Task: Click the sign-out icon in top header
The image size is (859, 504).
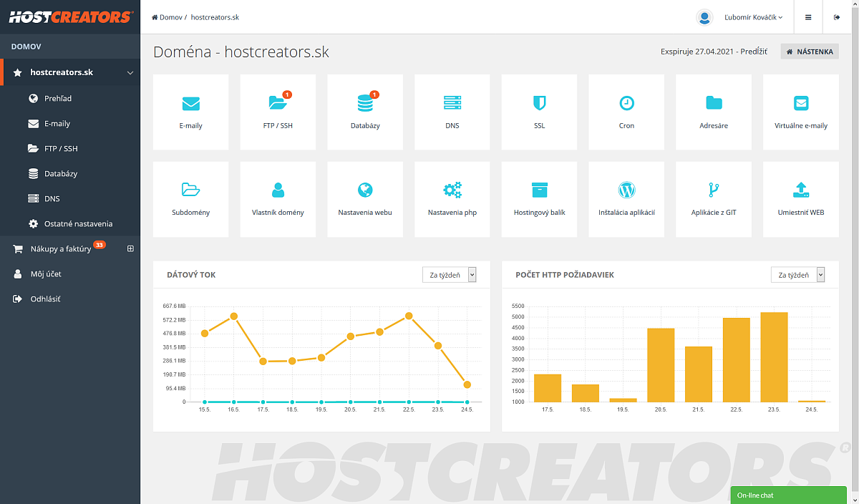Action: (x=837, y=17)
